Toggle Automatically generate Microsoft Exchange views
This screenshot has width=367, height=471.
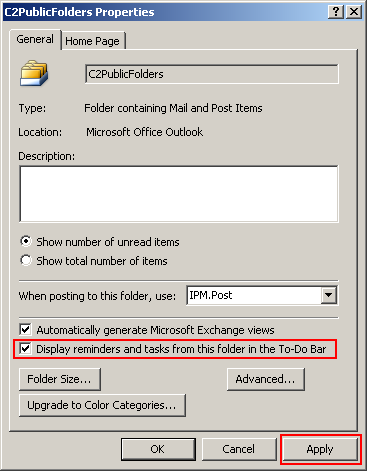pos(26,330)
